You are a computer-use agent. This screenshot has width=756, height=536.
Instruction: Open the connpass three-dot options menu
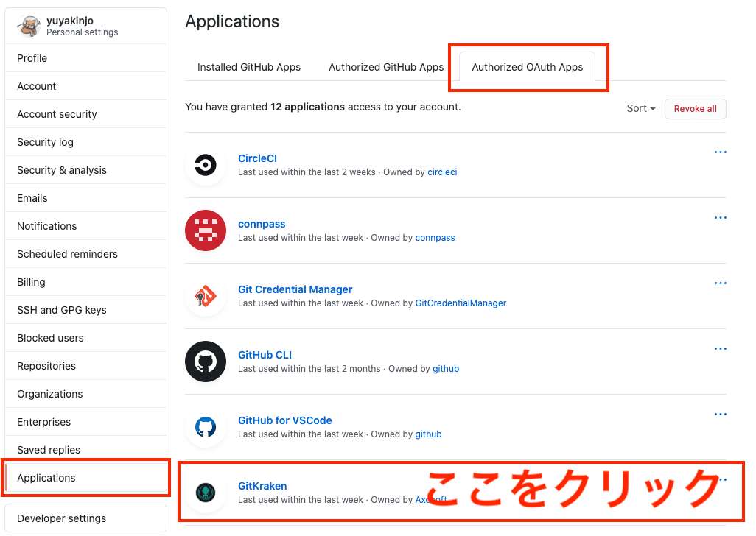[720, 218]
